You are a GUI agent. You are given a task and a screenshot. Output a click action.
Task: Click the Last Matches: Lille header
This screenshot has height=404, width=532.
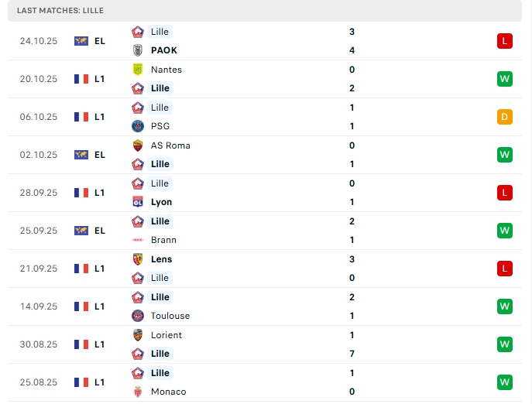point(60,11)
